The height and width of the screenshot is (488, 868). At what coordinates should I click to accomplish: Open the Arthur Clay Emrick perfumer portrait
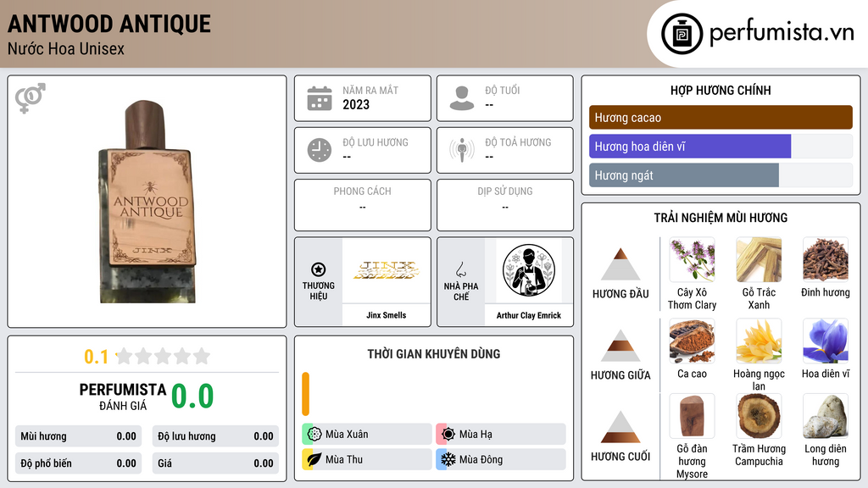point(529,270)
